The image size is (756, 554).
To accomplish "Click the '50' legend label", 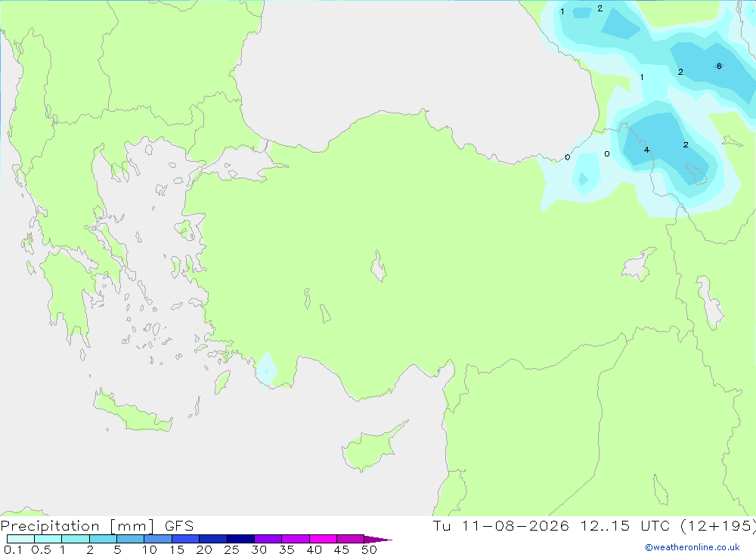I will pyautogui.click(x=370, y=549).
